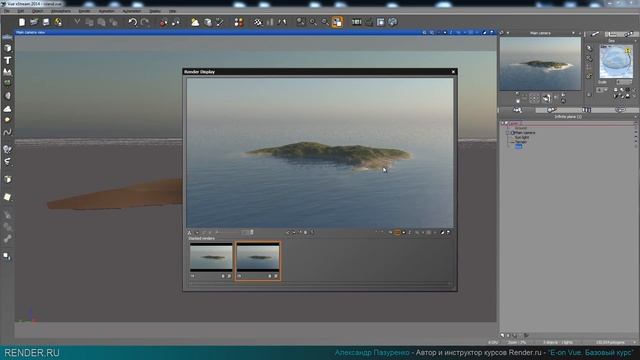
Task: Click the globe icon at toolbar end
Action: point(393,22)
